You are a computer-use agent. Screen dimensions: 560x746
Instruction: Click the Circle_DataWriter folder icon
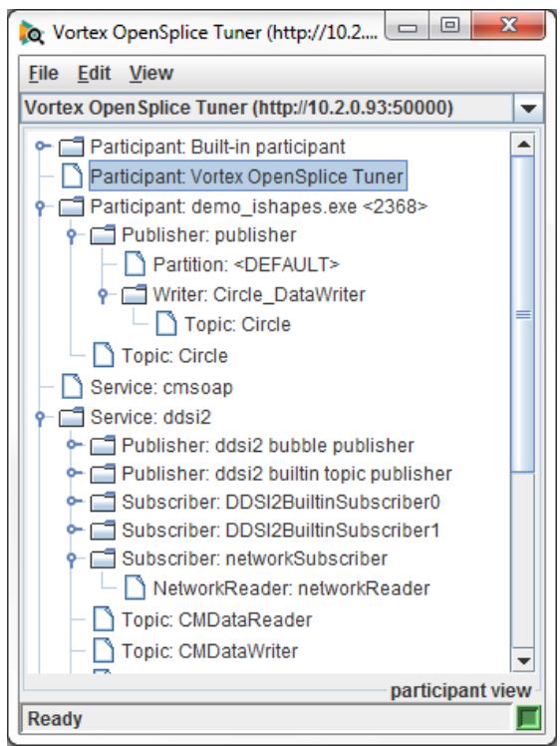click(x=135, y=294)
